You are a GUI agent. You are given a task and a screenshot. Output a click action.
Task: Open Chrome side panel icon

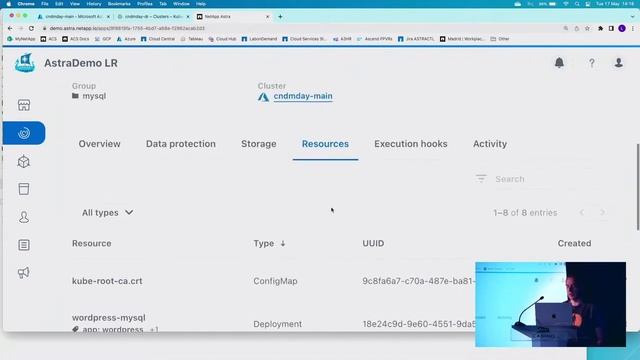(611, 28)
